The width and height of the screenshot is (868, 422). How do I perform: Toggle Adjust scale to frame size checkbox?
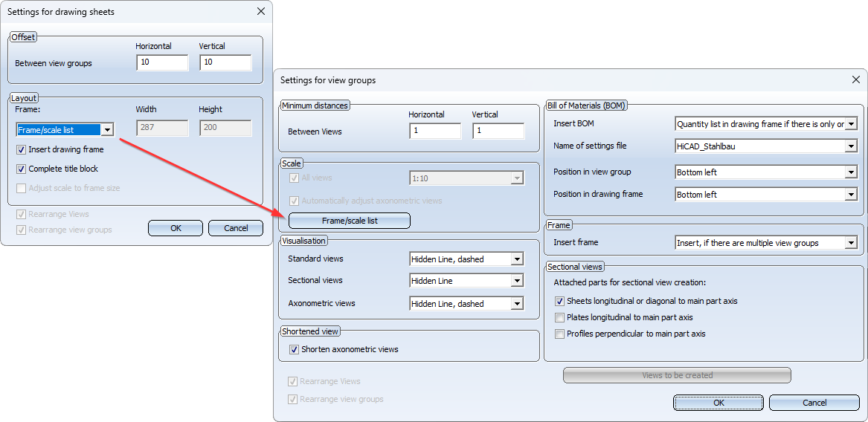point(21,188)
